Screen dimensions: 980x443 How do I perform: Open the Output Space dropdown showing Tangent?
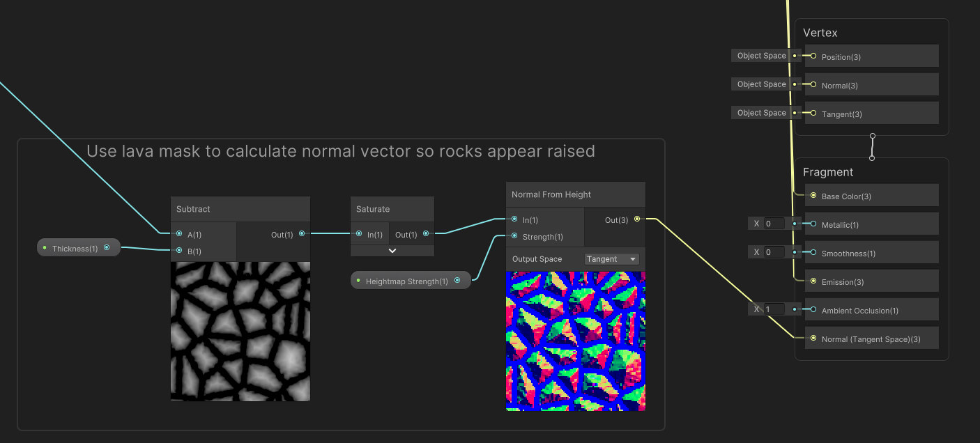(x=612, y=258)
